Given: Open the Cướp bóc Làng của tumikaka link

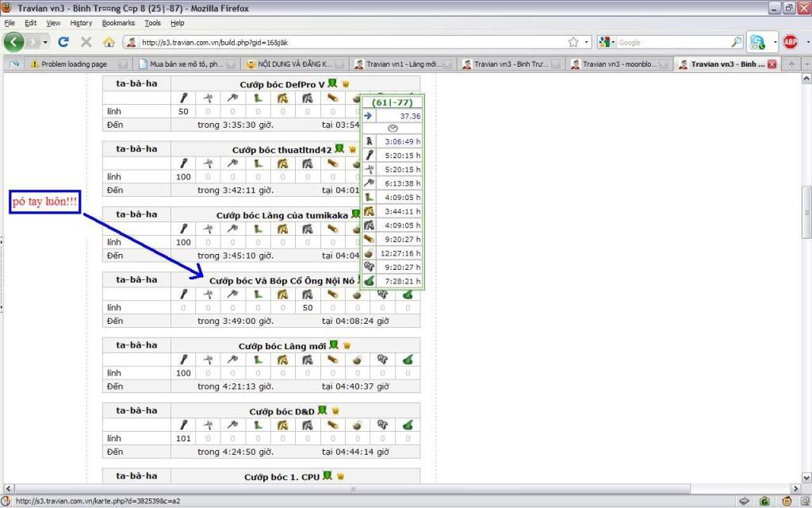Looking at the screenshot, I should click(x=282, y=215).
